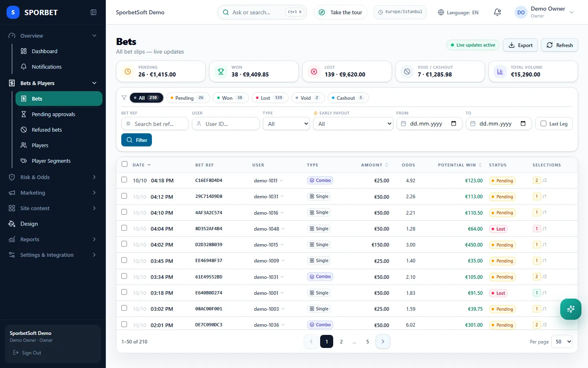Click the Total Volume chart icon
588x368 pixels.
(x=500, y=72)
